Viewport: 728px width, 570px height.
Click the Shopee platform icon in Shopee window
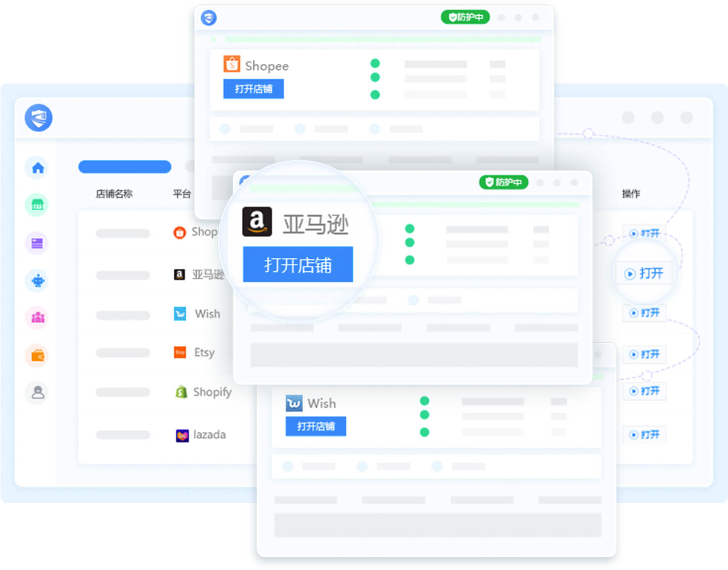point(231,64)
